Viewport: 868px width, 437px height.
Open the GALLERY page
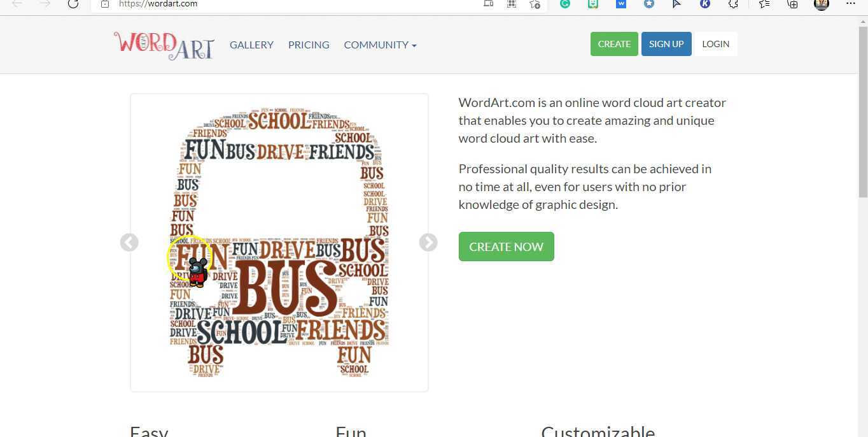(x=251, y=45)
